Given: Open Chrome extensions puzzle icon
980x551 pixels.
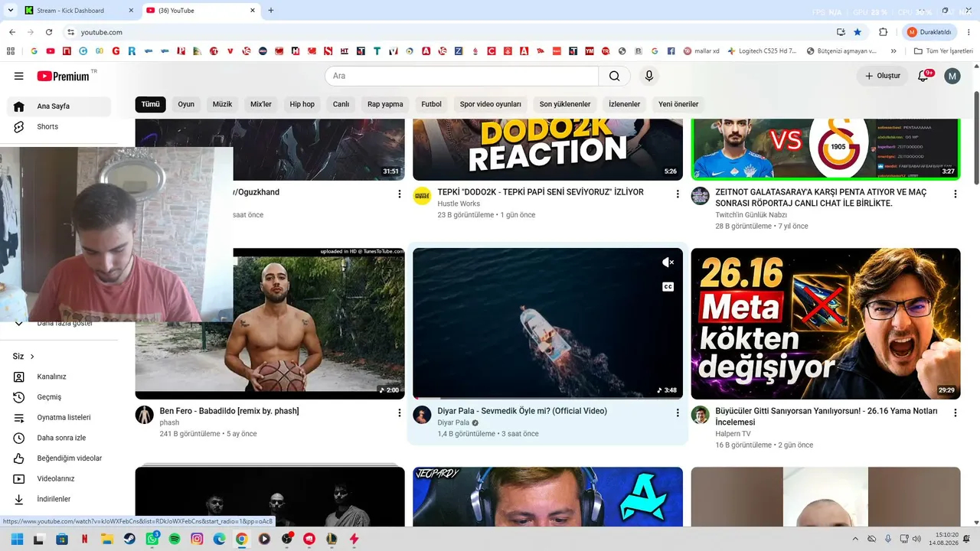Looking at the screenshot, I should [x=883, y=32].
